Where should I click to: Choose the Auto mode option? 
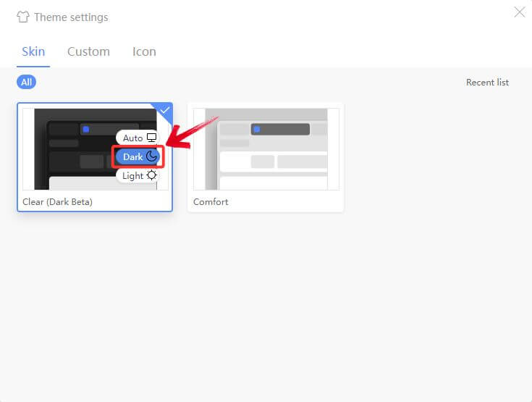pyautogui.click(x=138, y=138)
